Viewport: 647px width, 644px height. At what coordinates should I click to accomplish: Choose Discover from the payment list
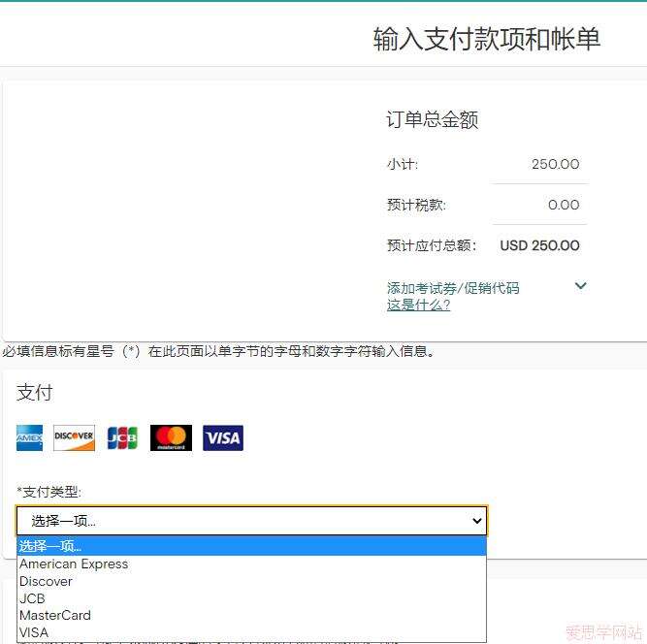[x=46, y=581]
